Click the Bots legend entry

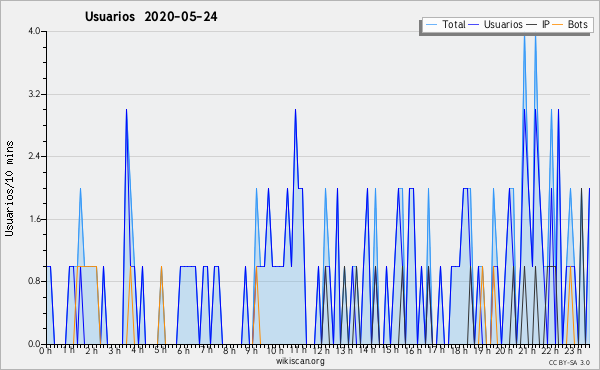(x=570, y=24)
